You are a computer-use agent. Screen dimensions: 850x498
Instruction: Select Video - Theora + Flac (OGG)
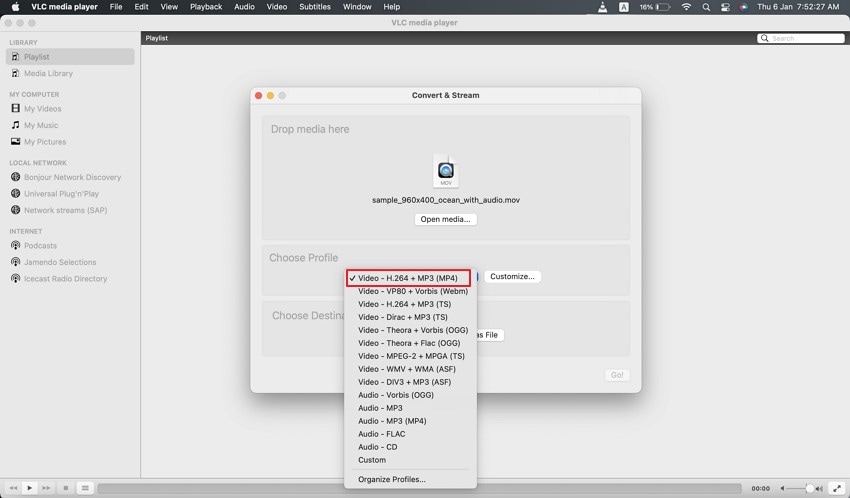coord(411,343)
